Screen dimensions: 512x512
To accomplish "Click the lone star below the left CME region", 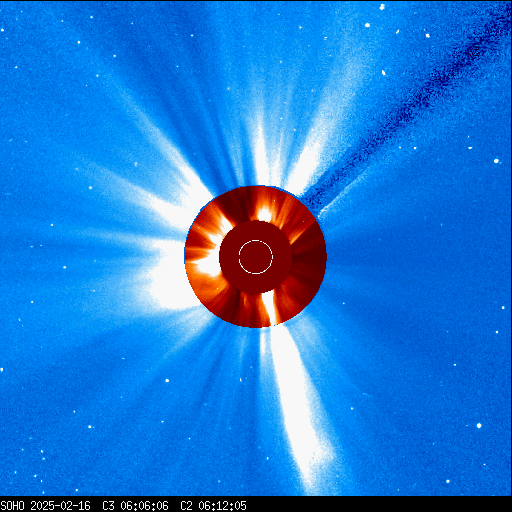I will click(167, 380).
